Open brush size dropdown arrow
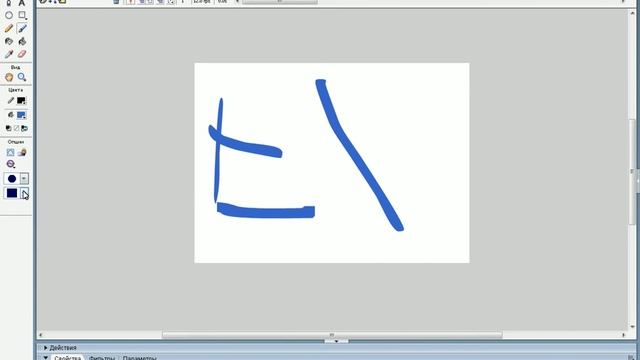This screenshot has height=360, width=640. point(24,179)
